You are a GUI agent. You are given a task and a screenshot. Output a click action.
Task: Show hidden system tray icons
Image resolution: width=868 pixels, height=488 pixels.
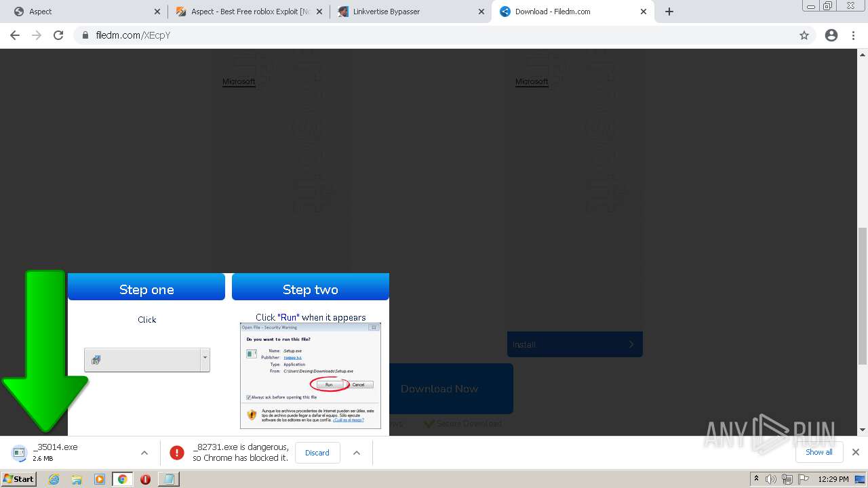(756, 479)
